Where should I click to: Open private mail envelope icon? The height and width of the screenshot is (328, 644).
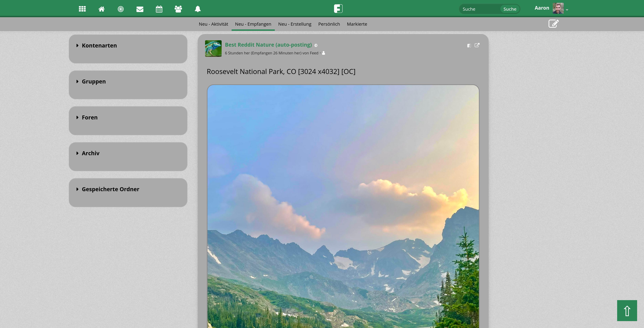[140, 9]
